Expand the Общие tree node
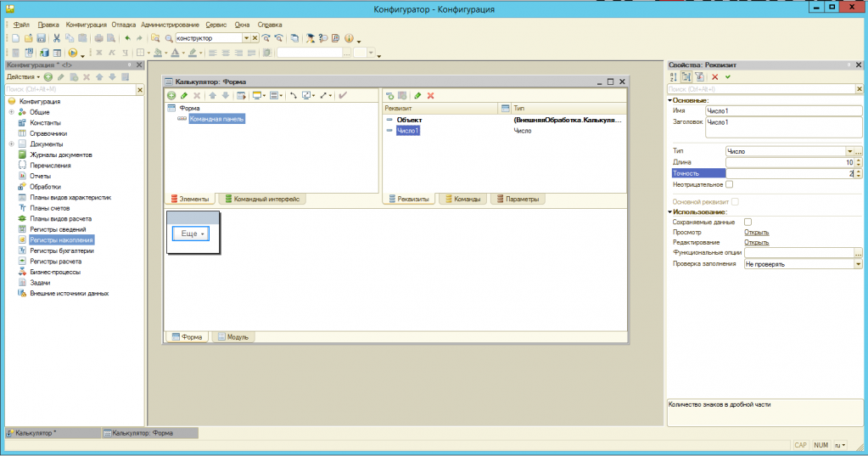 click(11, 112)
